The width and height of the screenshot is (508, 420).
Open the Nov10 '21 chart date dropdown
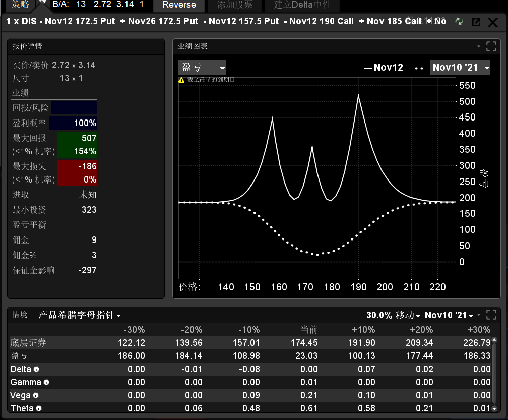coord(460,68)
